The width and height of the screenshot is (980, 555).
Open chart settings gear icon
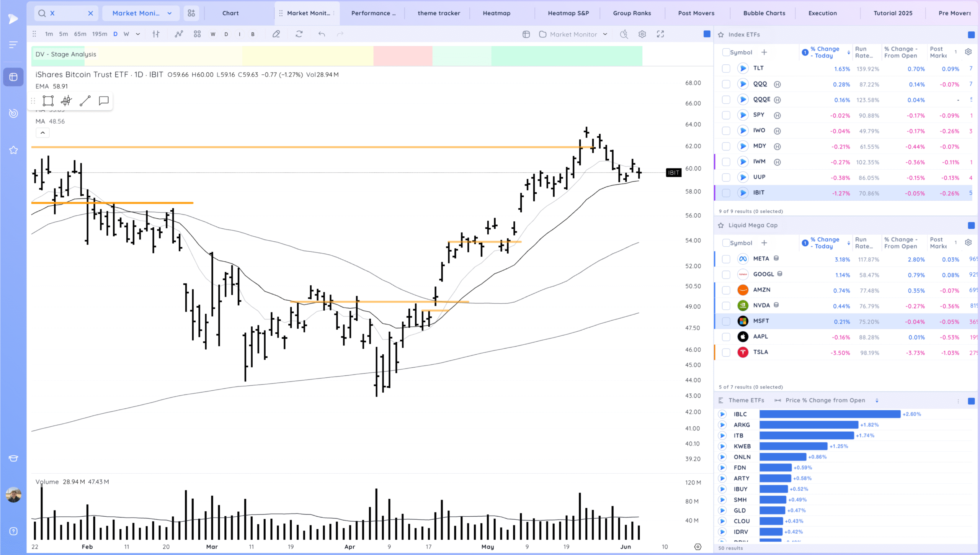[x=642, y=34]
